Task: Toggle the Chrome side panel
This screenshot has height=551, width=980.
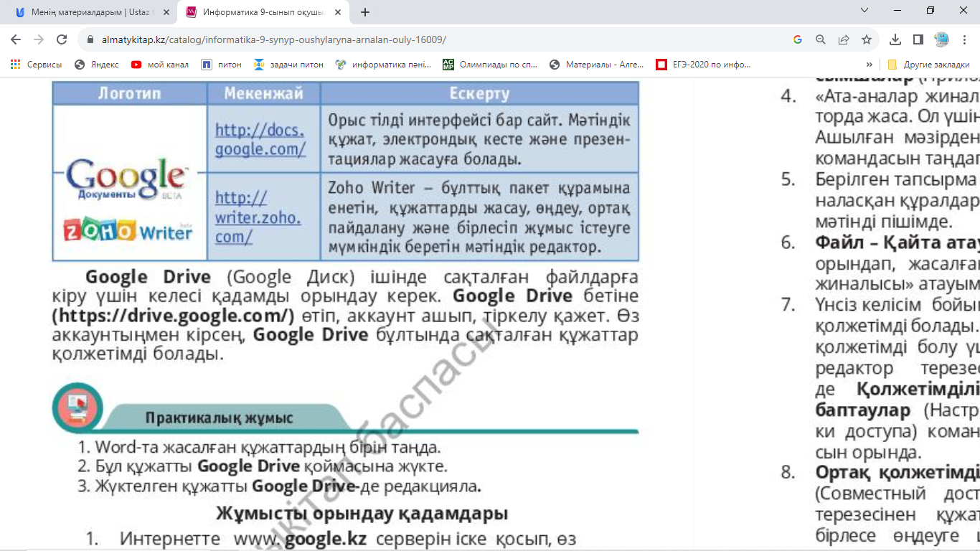Action: [x=918, y=40]
